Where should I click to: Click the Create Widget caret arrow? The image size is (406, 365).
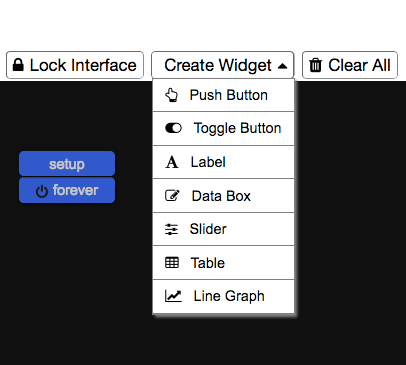coord(282,66)
